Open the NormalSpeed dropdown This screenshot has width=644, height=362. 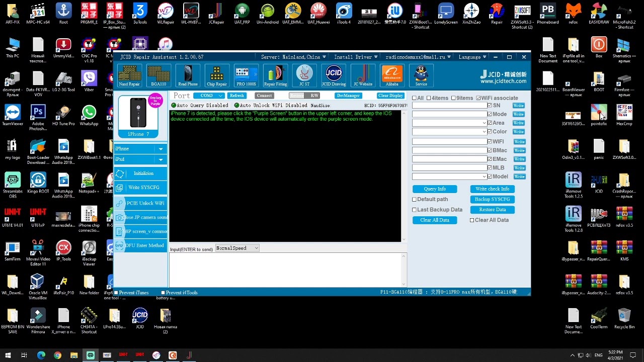click(237, 248)
